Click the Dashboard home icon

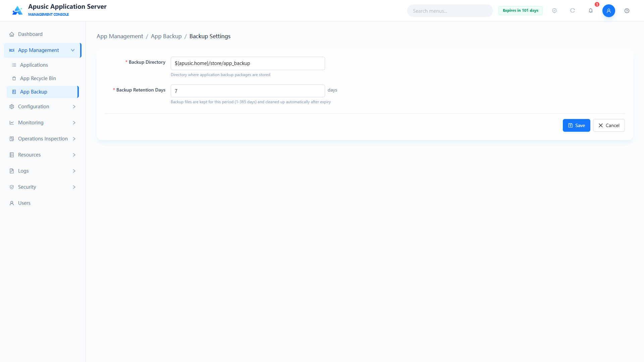point(12,34)
